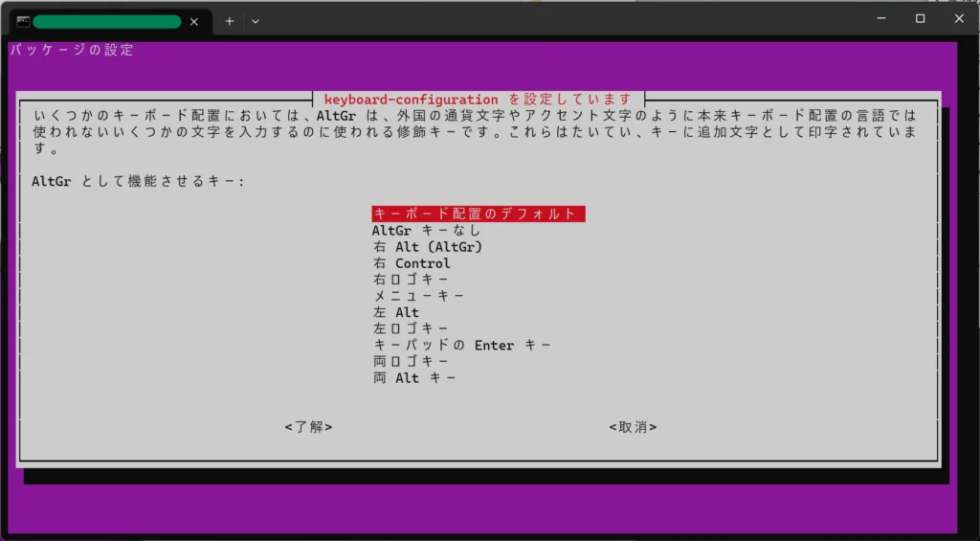Click the keyboard-configuration を設定しています title
The image size is (980, 541).
click(x=479, y=99)
